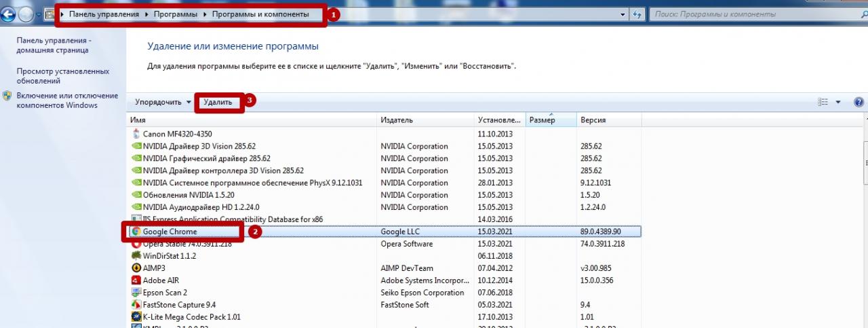Sort by the Установлено column header
Viewport: 868px width, 328px height.
click(x=500, y=120)
